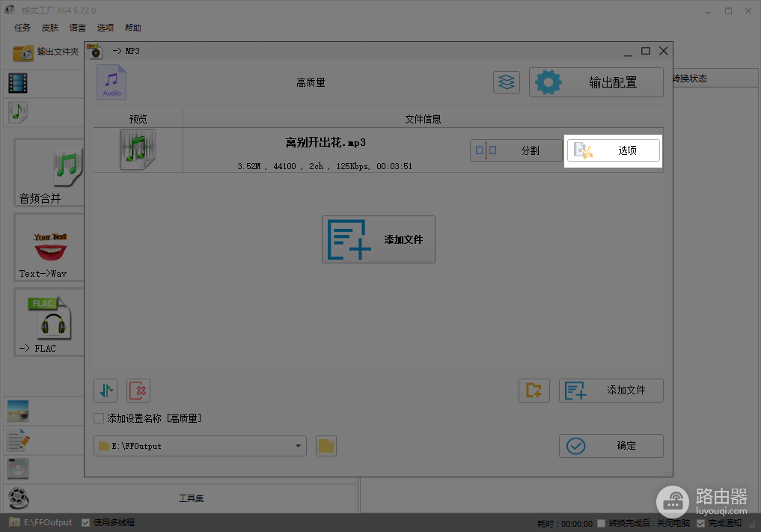Click the checkmark icon on 确定
This screenshot has height=532, width=761.
576,446
